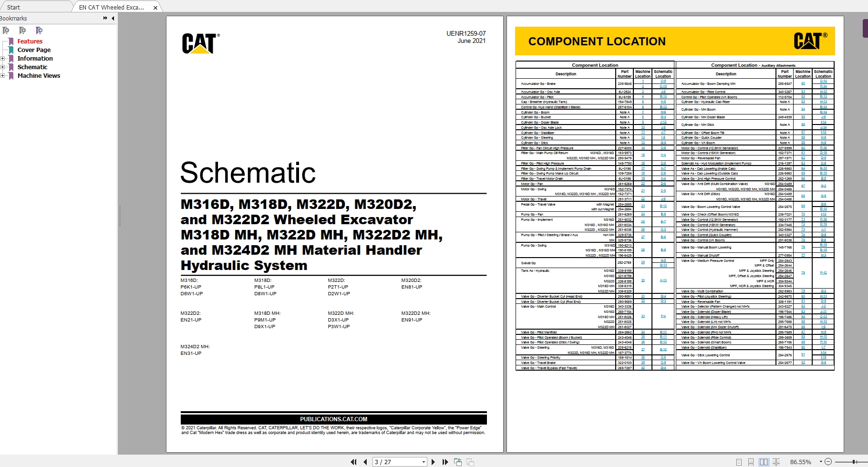This screenshot has height=467, width=868.
Task: Select the Features bookmark
Action: click(30, 42)
